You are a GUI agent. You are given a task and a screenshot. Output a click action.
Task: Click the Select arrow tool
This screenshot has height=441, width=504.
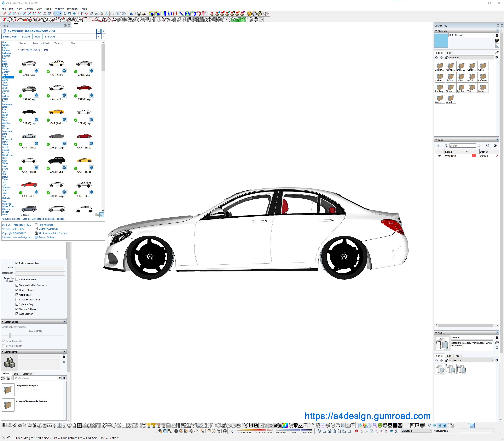[57, 14]
